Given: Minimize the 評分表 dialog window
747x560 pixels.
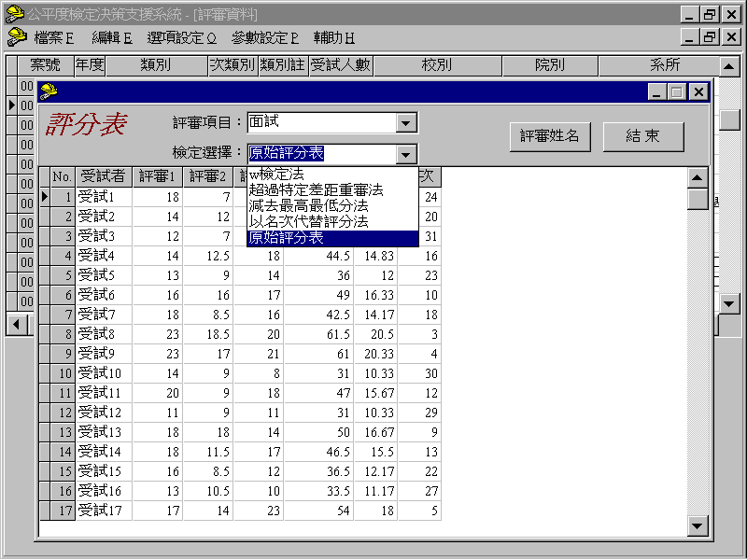Looking at the screenshot, I should tap(657, 91).
